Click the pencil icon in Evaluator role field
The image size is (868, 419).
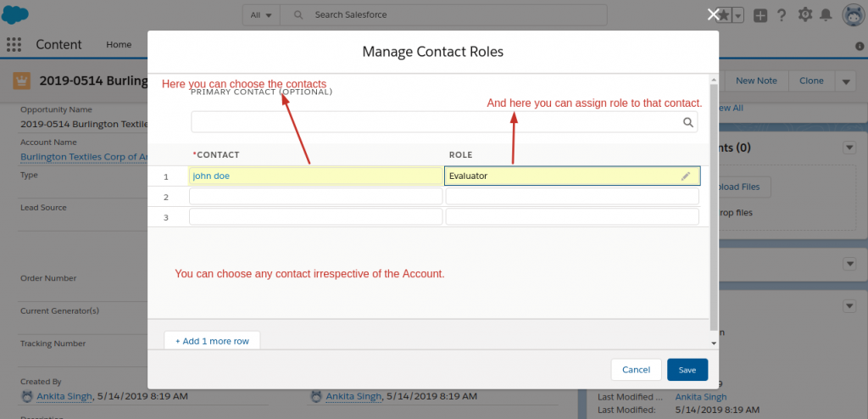[x=686, y=176]
